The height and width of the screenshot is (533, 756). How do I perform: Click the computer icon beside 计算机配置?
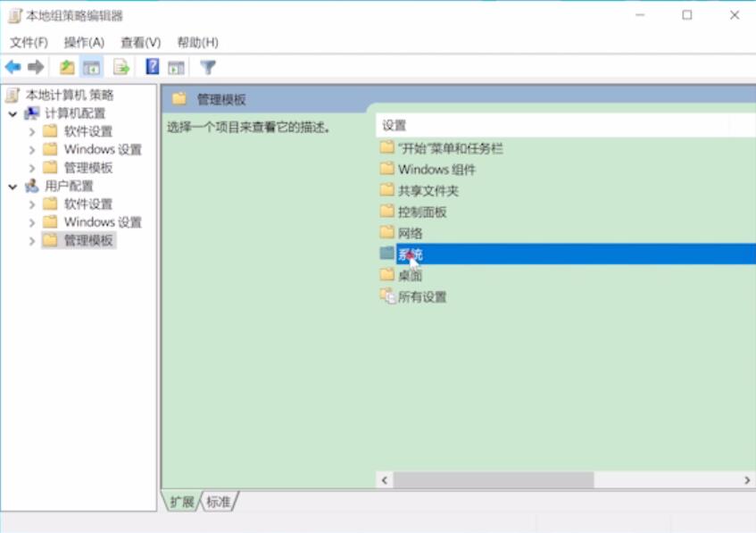point(32,112)
